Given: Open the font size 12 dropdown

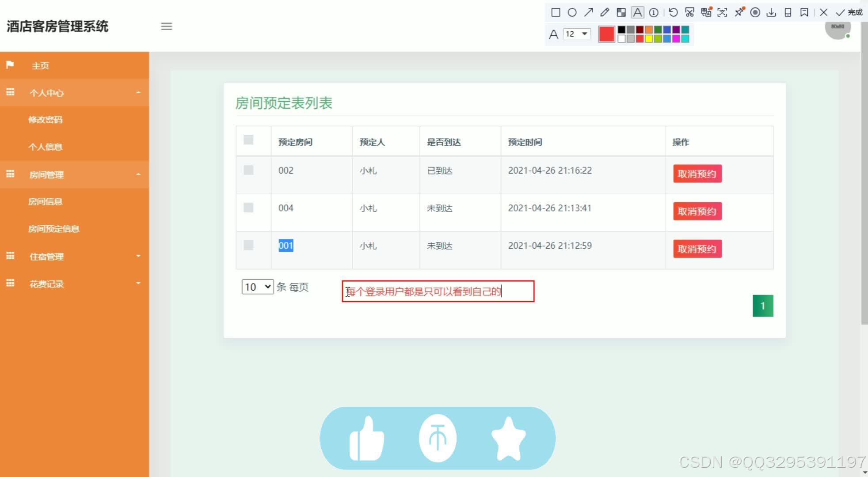Looking at the screenshot, I should point(577,34).
